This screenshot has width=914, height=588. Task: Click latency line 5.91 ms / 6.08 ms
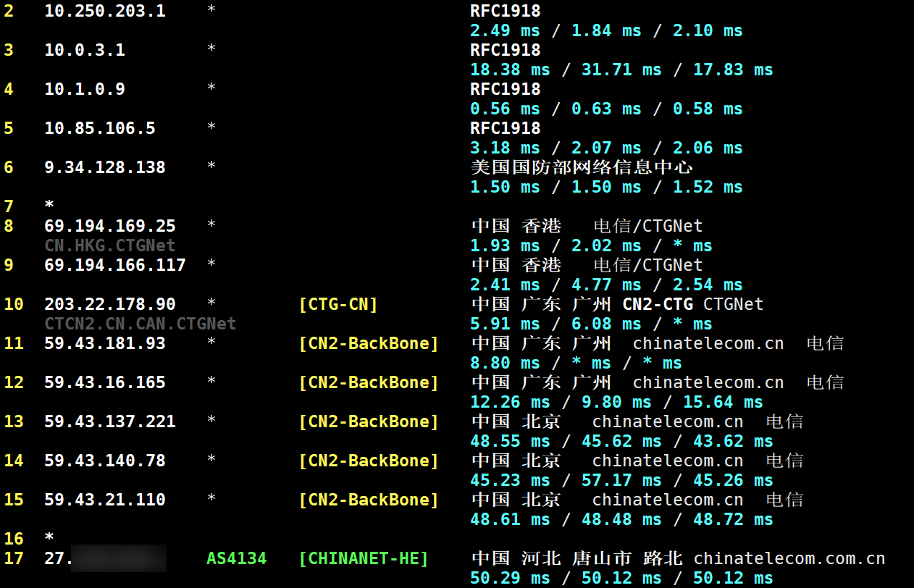click(591, 324)
